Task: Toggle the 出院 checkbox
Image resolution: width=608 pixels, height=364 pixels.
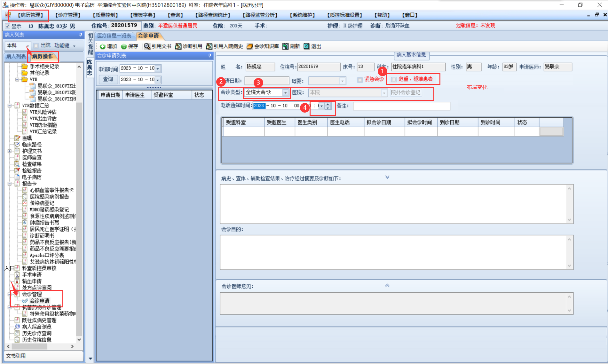Action: (x=36, y=46)
